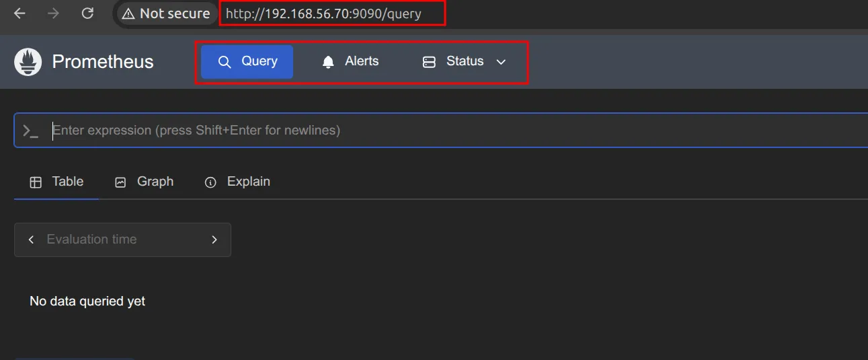Click the address bar URL text
This screenshot has width=868, height=360.
click(x=323, y=13)
